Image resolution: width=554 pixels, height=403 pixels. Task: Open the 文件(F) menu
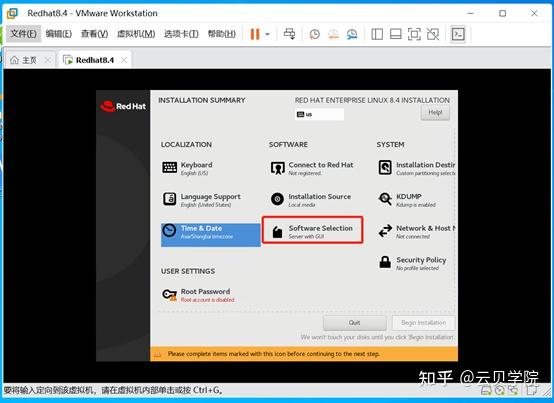[x=23, y=34]
